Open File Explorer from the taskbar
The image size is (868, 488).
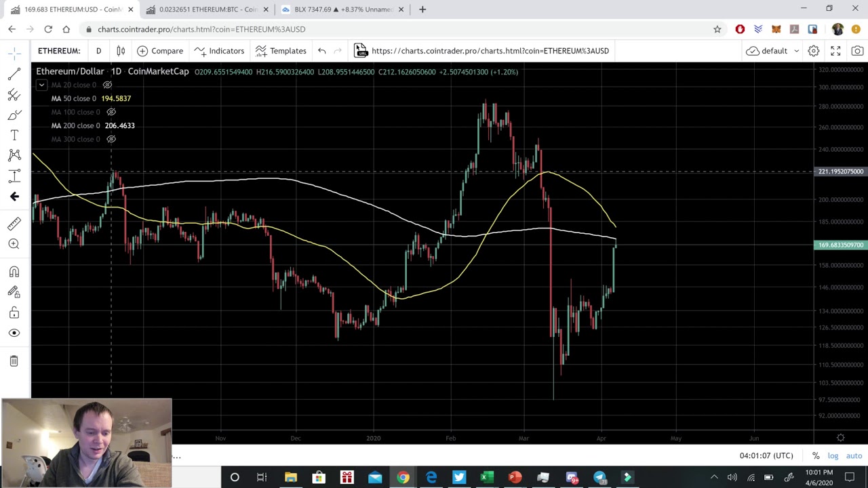(x=290, y=478)
